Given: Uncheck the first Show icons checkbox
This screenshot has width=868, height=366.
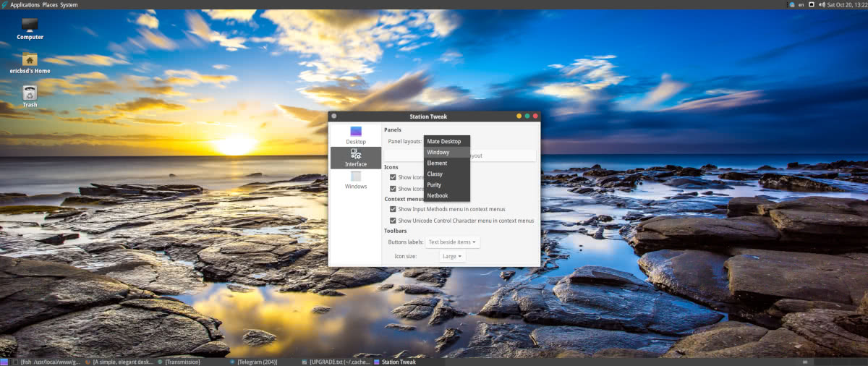Looking at the screenshot, I should point(393,177).
